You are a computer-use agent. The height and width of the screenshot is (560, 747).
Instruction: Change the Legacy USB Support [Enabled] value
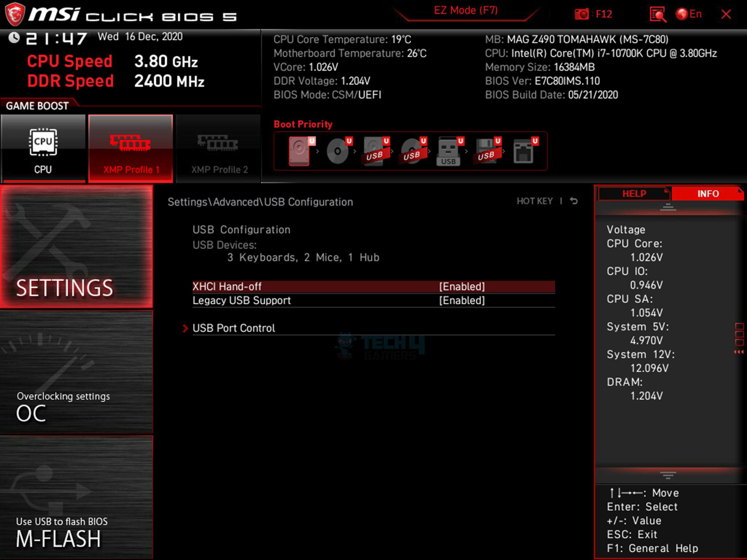[462, 300]
